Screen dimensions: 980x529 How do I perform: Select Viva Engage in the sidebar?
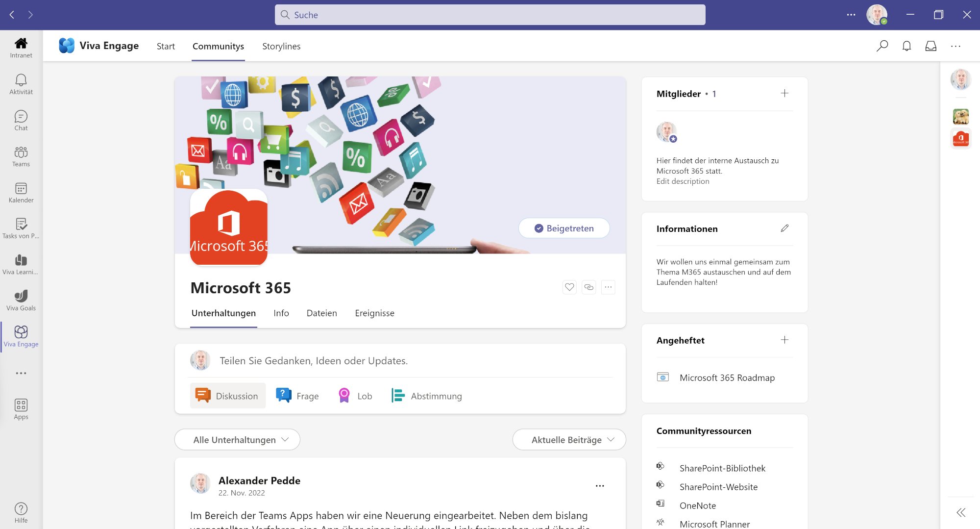click(21, 337)
